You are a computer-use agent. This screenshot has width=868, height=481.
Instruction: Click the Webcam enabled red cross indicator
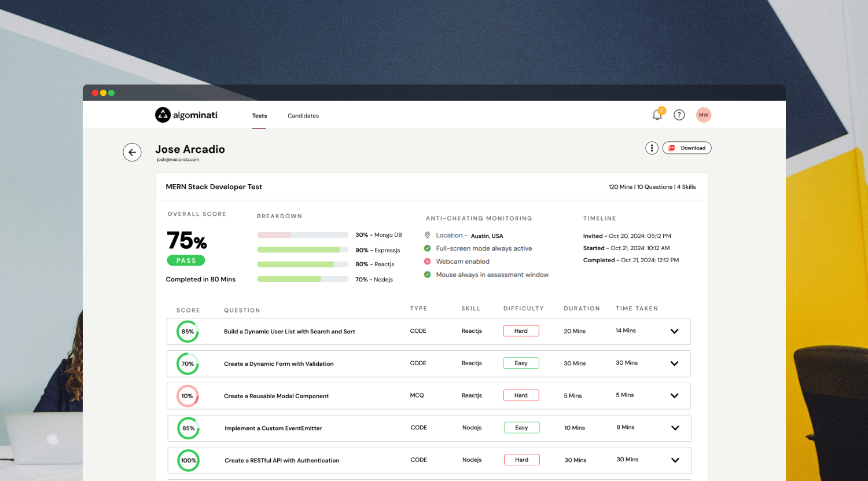pyautogui.click(x=428, y=262)
